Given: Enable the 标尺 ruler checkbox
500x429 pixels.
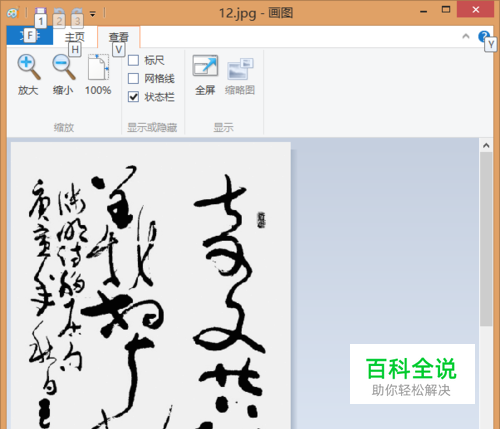Looking at the screenshot, I should tap(133, 60).
